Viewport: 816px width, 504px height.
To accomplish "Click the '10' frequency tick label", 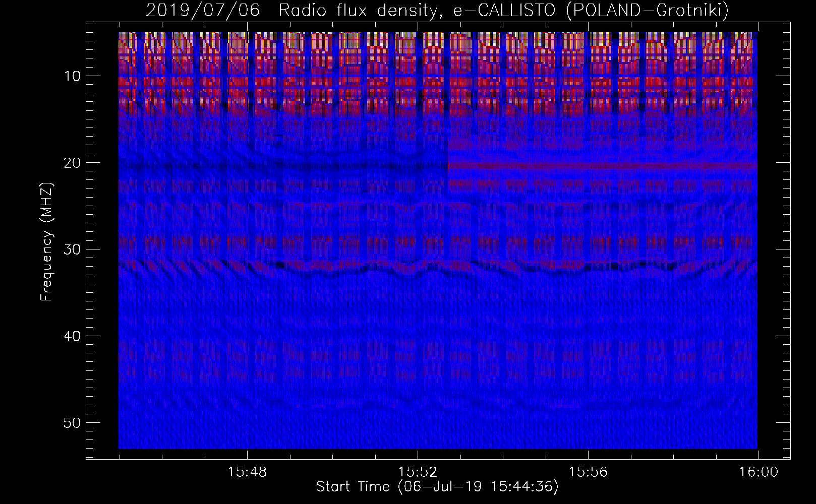I will coord(73,76).
